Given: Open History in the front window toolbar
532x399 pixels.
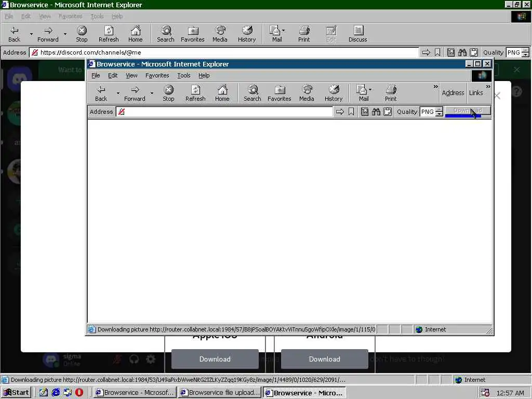Looking at the screenshot, I should pyautogui.click(x=334, y=93).
